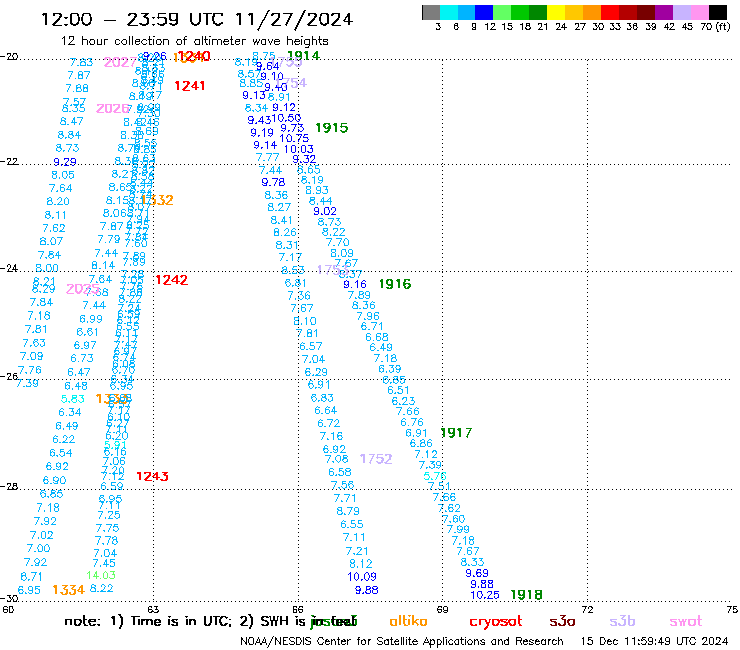Click the wave height value '7.83'
The height and width of the screenshot is (650, 740).
tap(81, 62)
